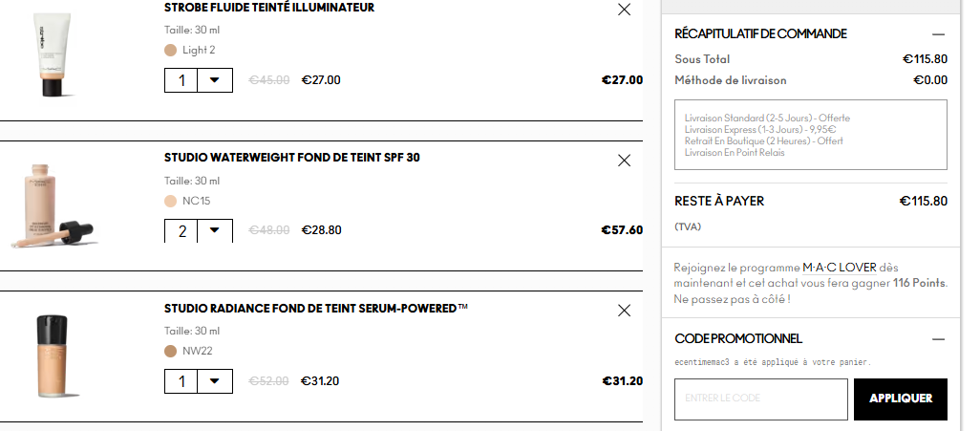Open quantity dropdown for Studio Waterweight
Viewport: 980px width, 431px height.
(214, 230)
